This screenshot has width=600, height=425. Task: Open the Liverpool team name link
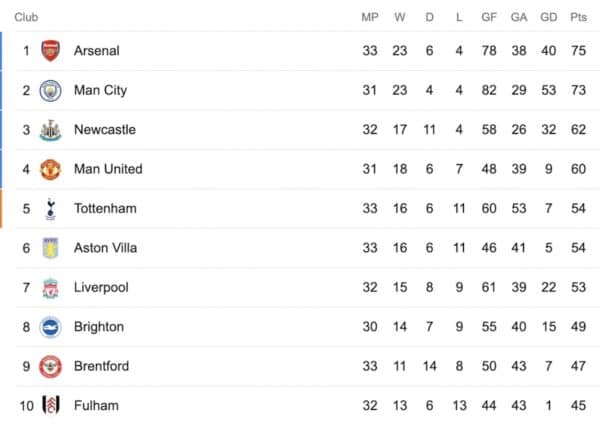tap(101, 288)
